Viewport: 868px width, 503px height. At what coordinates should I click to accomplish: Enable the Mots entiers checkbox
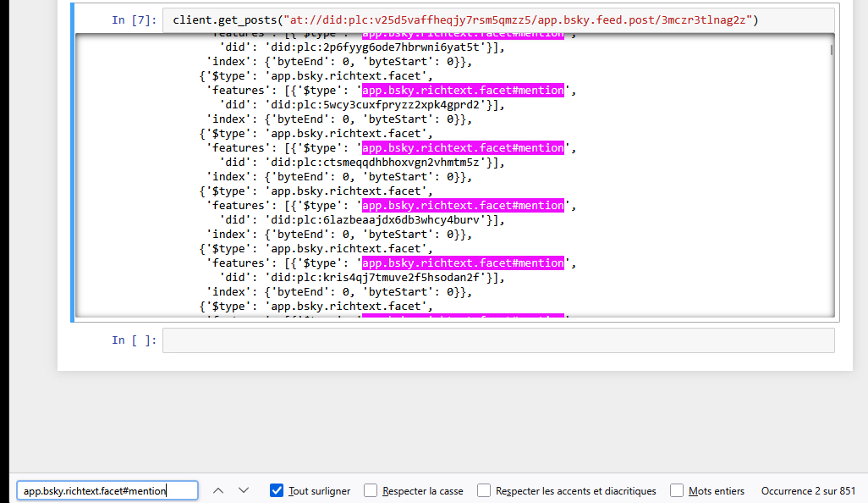pos(677,490)
